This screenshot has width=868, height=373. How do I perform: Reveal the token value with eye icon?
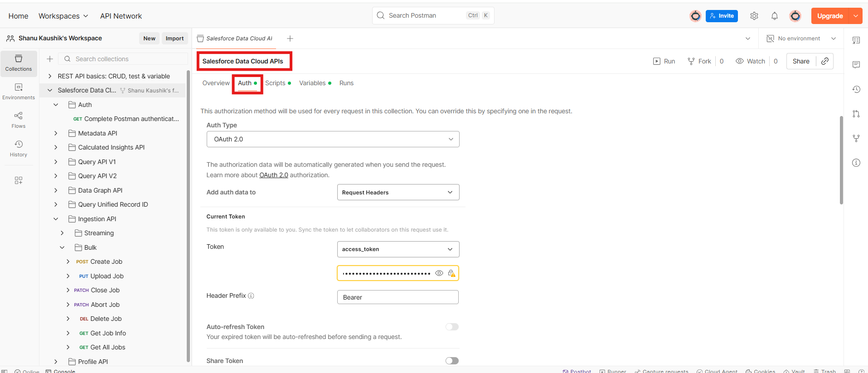[439, 273]
